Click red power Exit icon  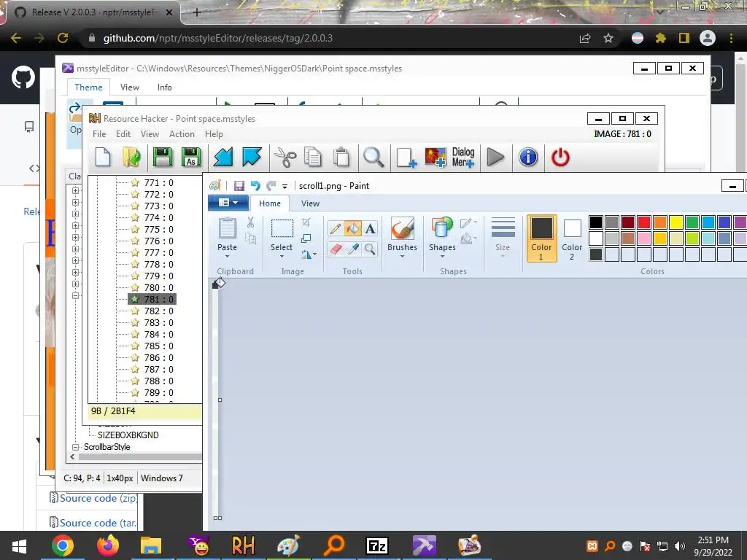(560, 157)
